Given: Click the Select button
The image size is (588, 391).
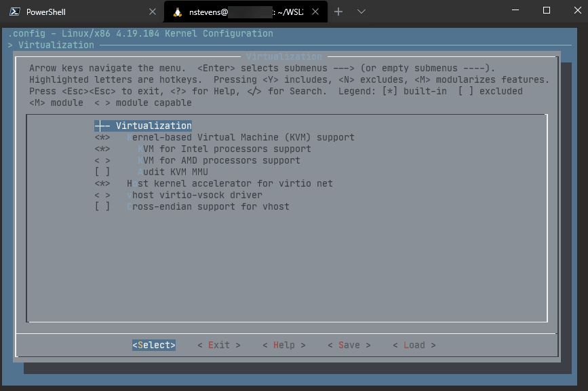Looking at the screenshot, I should click(x=154, y=346).
